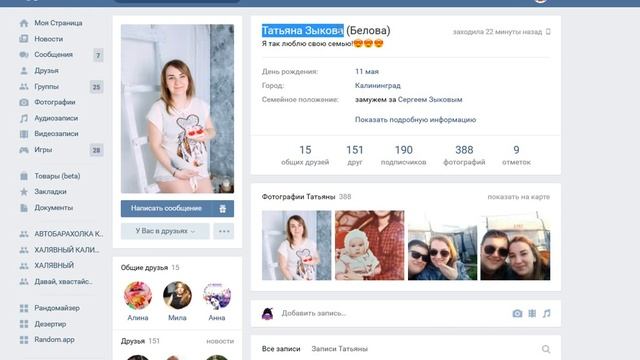Open mutual friend Алина's avatar
The height and width of the screenshot is (360, 640).
point(138,295)
